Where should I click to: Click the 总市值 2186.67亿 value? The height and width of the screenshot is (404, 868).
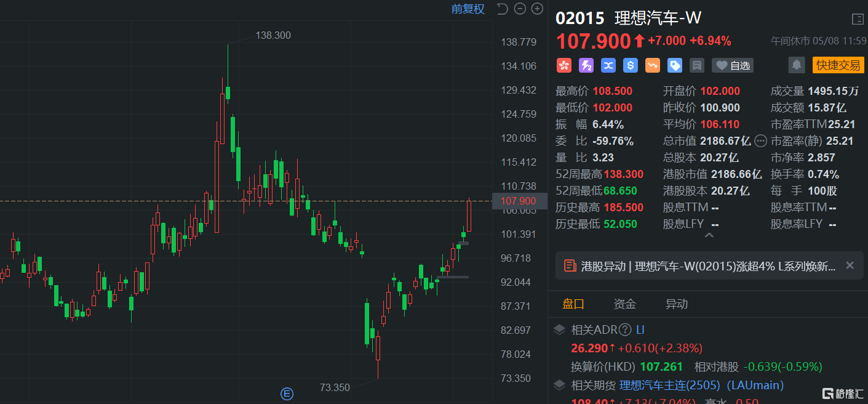pyautogui.click(x=725, y=141)
